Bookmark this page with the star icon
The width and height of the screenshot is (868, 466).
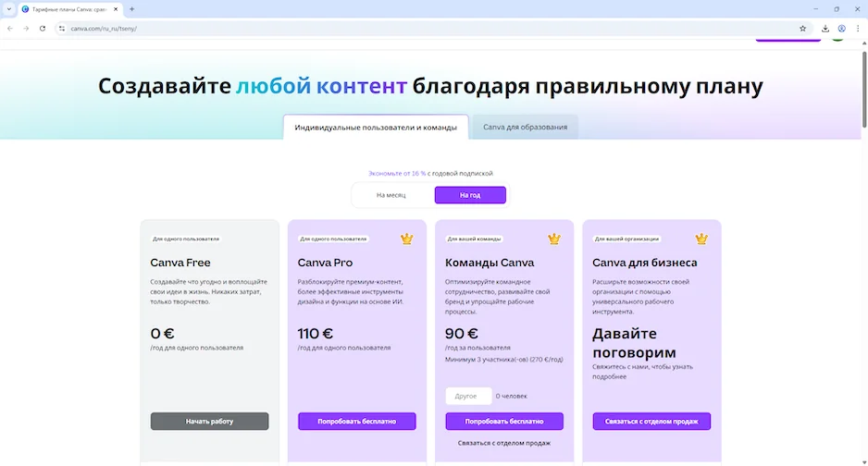click(802, 28)
